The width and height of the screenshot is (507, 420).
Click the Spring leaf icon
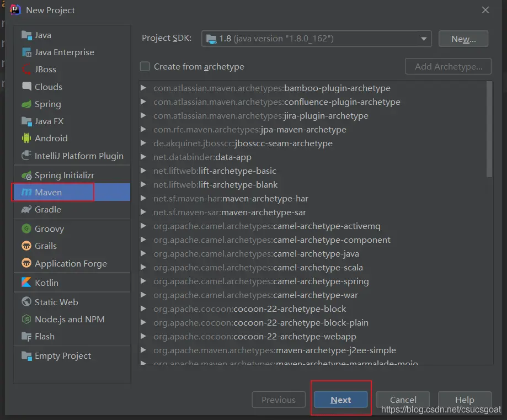(x=26, y=104)
